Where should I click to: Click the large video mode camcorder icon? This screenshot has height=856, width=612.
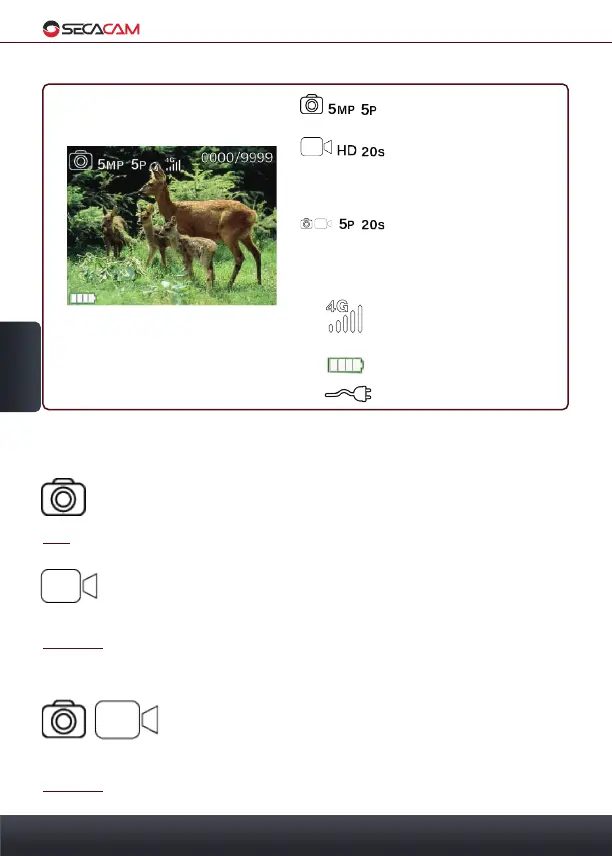69,586
